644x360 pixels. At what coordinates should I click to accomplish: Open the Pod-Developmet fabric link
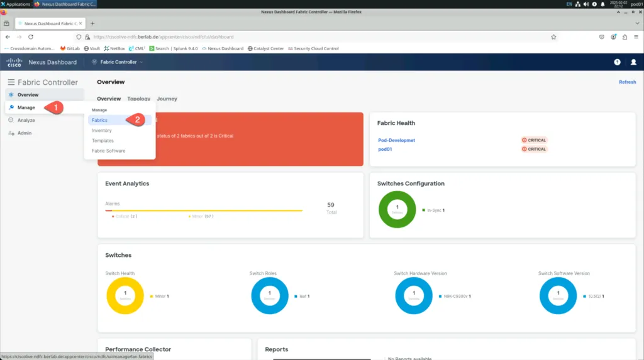pos(396,140)
